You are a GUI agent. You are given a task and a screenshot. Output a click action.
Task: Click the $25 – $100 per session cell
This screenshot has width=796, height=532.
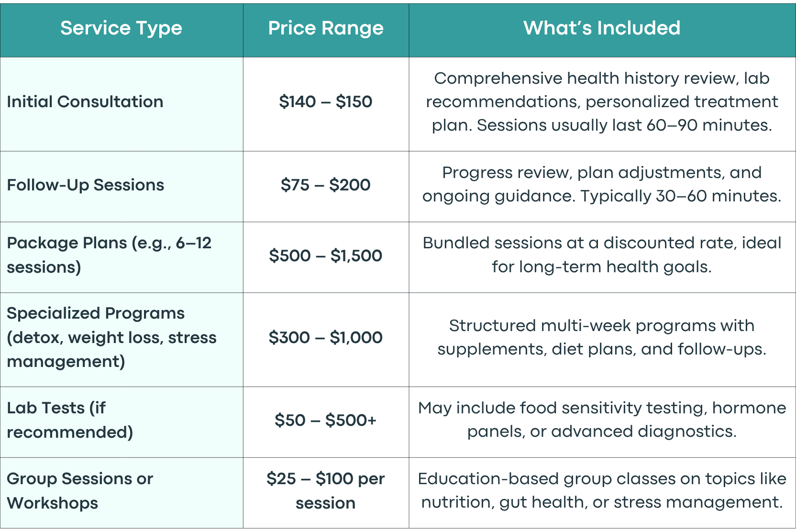click(326, 493)
